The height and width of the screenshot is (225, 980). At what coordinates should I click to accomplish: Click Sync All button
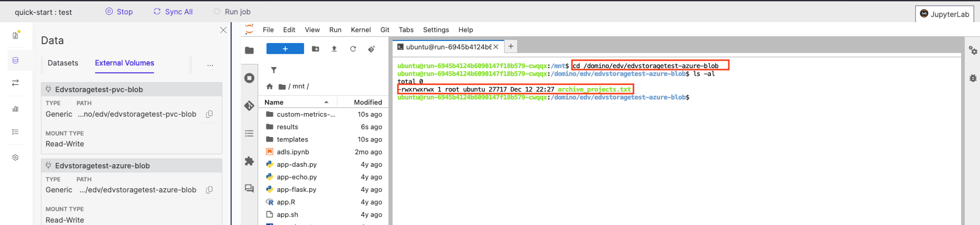(x=173, y=12)
